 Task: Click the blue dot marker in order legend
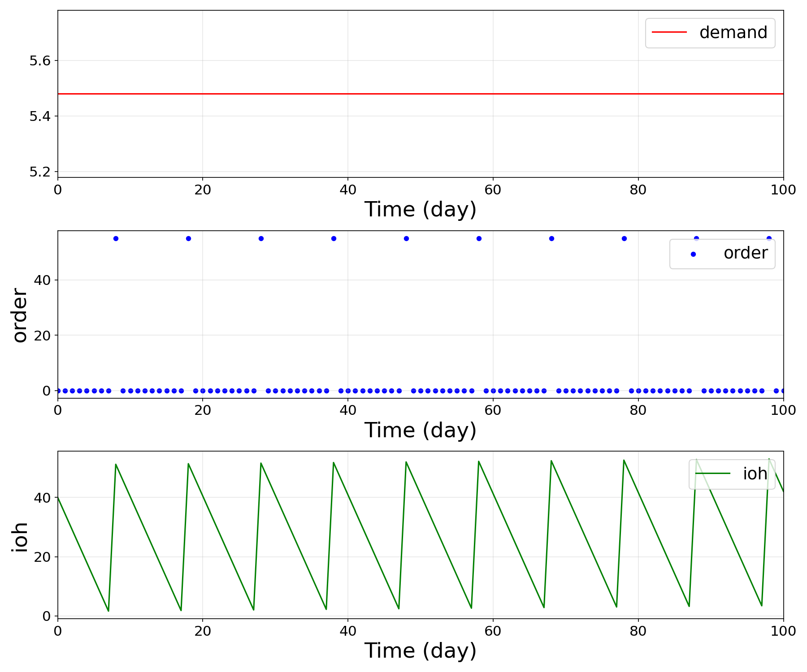click(x=693, y=254)
